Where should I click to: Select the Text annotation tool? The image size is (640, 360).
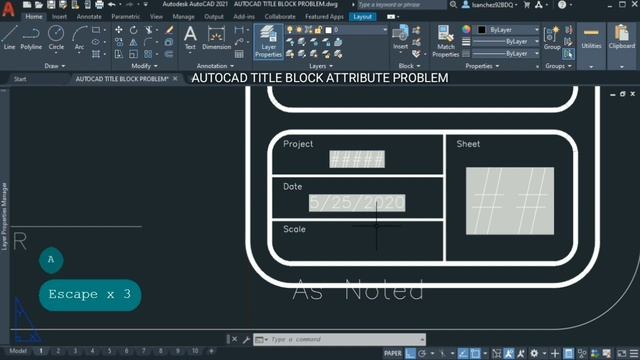coord(190,38)
